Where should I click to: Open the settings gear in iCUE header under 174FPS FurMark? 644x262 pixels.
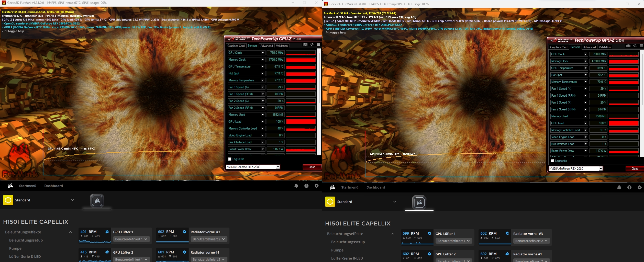(640, 187)
